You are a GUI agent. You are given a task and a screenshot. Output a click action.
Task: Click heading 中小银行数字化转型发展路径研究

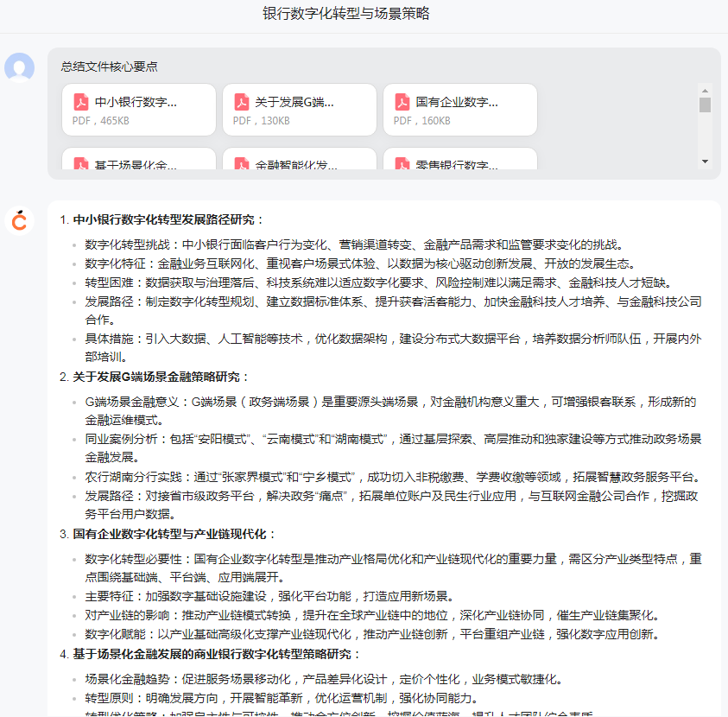[x=168, y=219]
